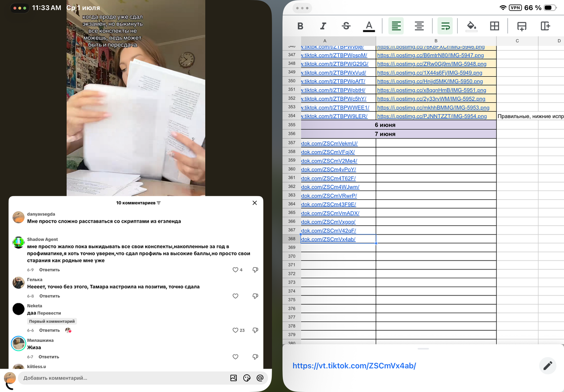Open the text color tool
Image resolution: width=564 pixels, height=392 pixels.
point(369,26)
